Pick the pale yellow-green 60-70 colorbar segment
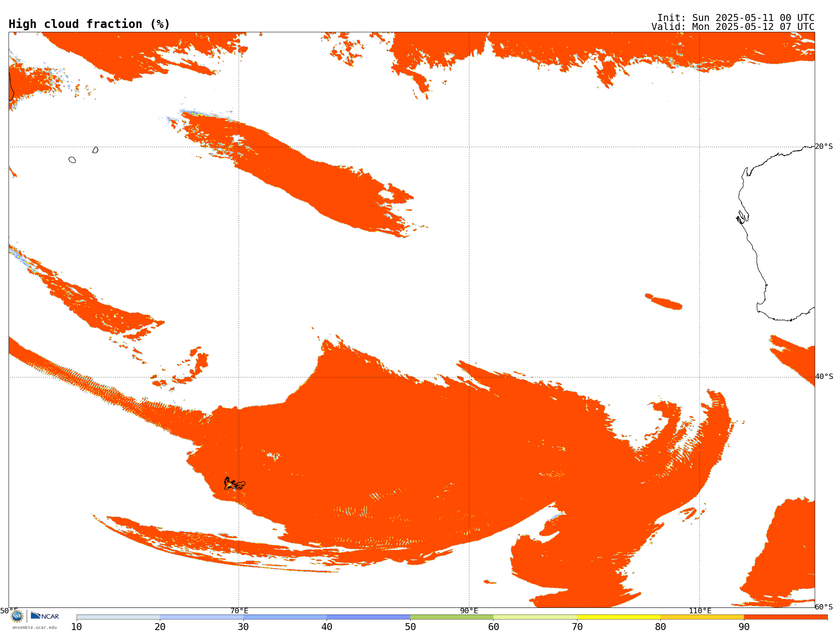The width and height of the screenshot is (840, 632). [535, 617]
